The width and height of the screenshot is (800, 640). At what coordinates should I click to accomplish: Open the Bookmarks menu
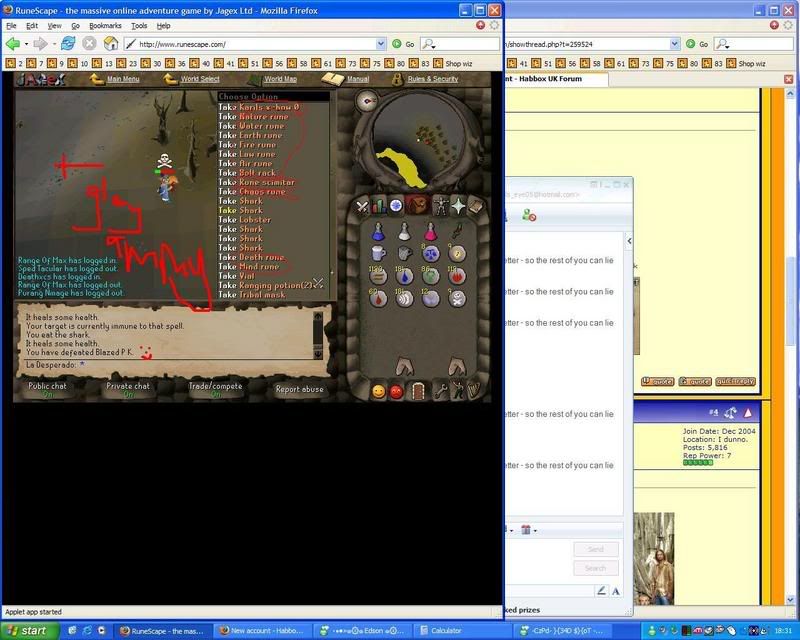(x=105, y=26)
